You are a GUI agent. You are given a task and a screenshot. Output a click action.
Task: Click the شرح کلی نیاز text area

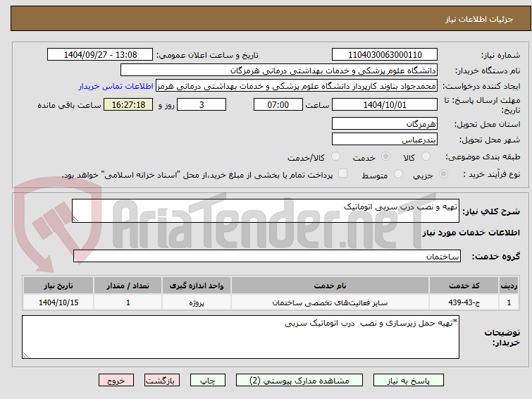[266, 211]
